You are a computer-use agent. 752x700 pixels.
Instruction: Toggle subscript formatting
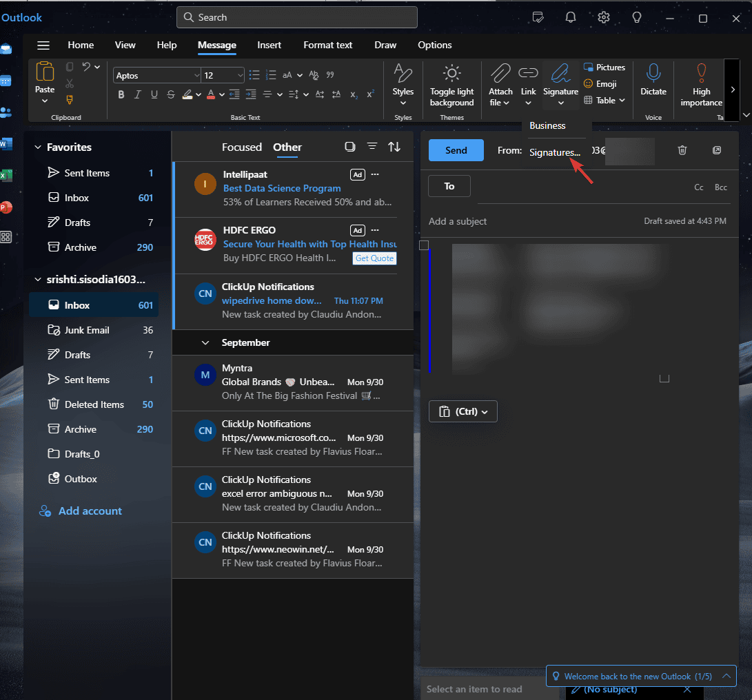pyautogui.click(x=354, y=94)
